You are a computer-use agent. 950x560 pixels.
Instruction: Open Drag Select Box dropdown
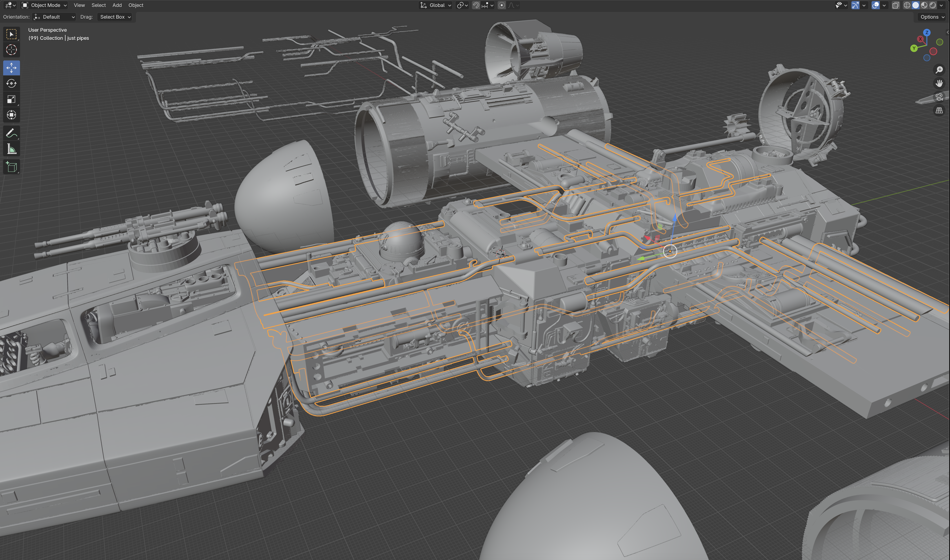(x=115, y=17)
